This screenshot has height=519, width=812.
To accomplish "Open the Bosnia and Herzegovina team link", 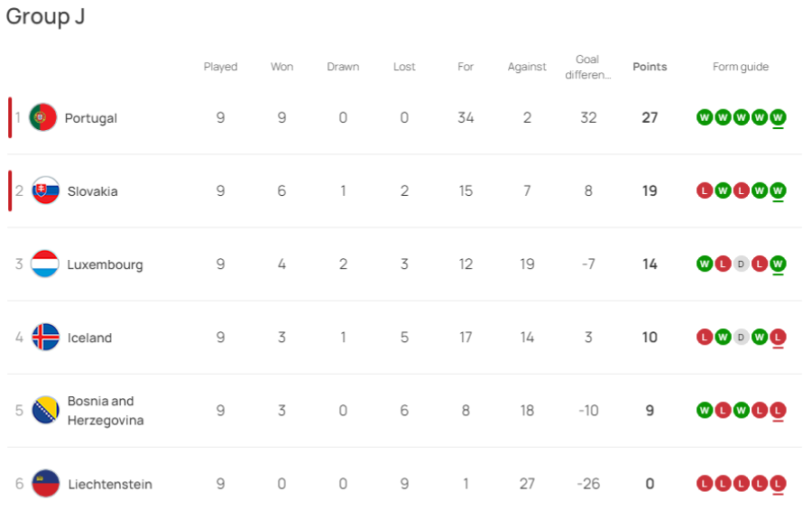I will (106, 410).
